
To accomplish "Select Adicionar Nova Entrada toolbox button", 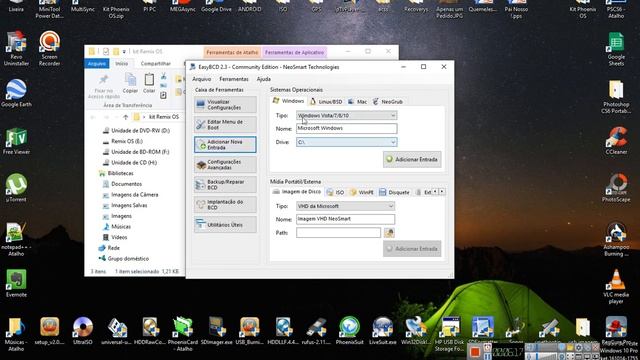I will [x=225, y=144].
